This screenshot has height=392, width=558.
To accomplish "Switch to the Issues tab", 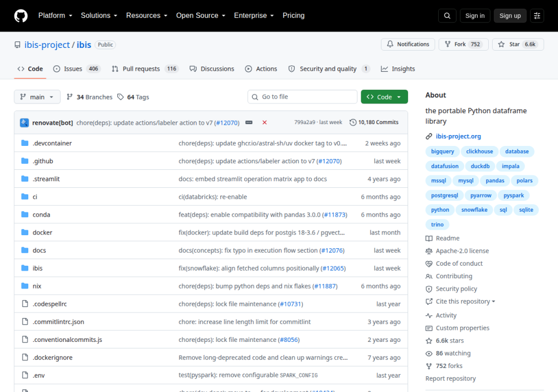I will click(x=76, y=69).
